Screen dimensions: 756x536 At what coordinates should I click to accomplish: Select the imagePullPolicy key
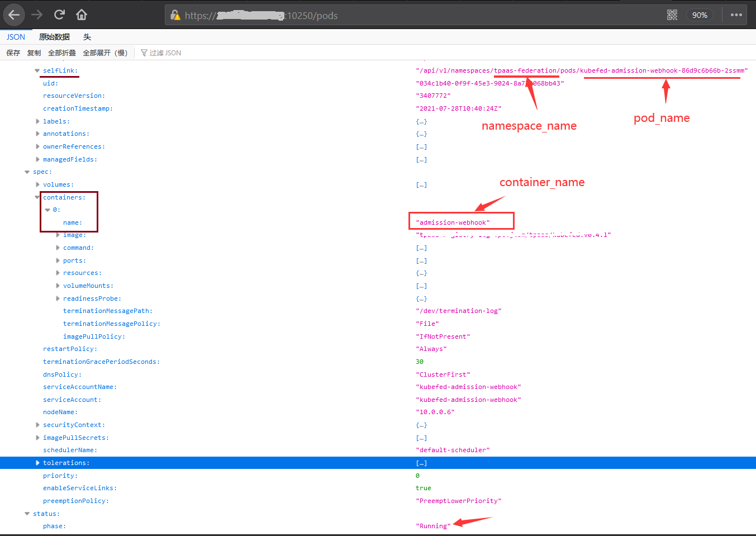tap(94, 336)
